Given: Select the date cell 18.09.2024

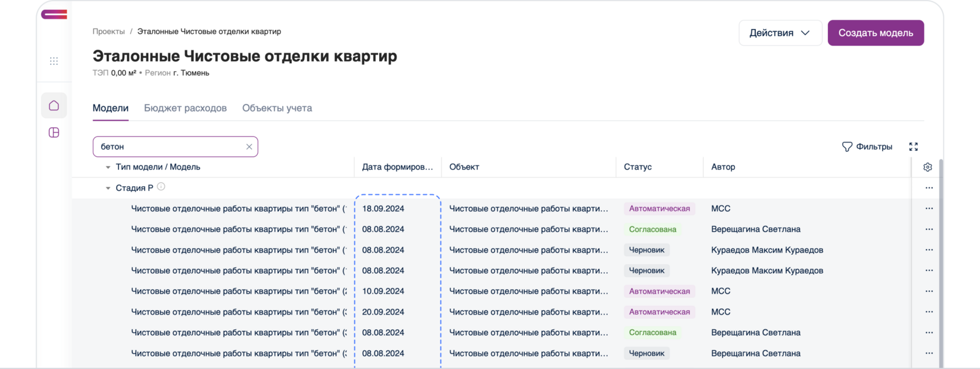Looking at the screenshot, I should coord(383,208).
